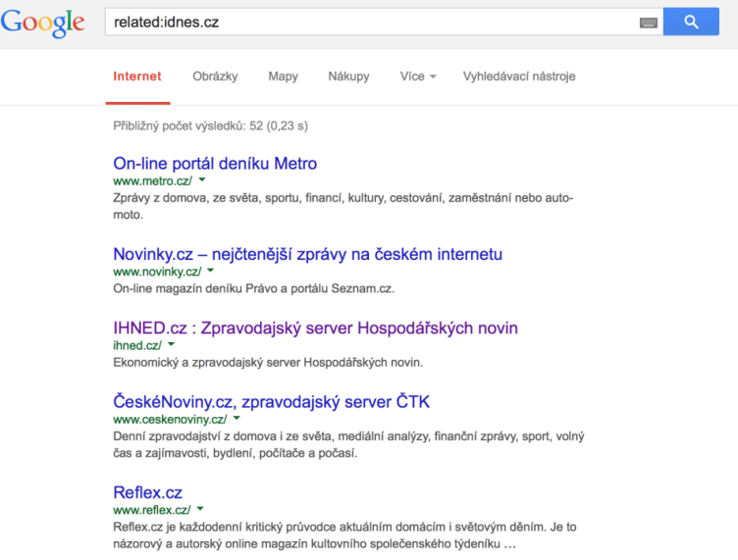Switch to the Obrázky tab
The width and height of the screenshot is (738, 560).
215,76
